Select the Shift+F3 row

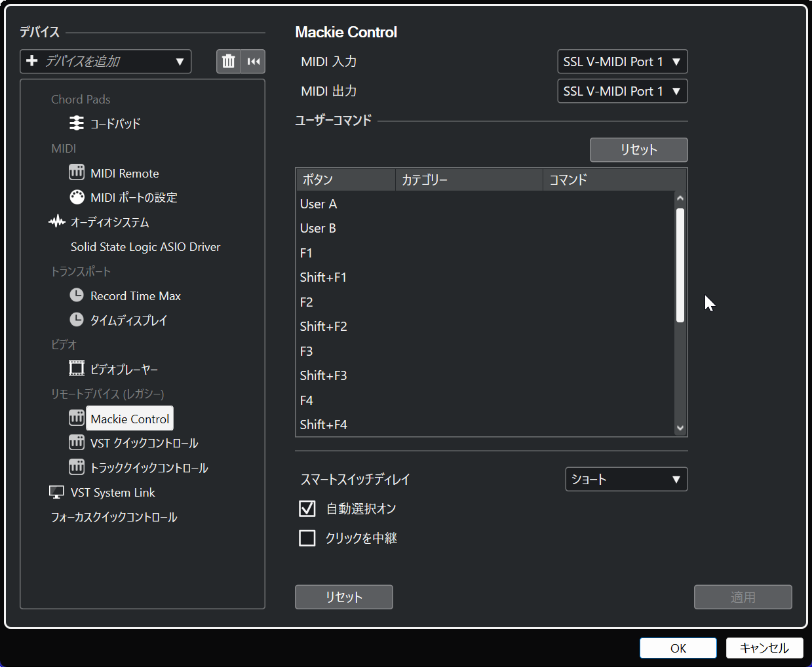pyautogui.click(x=485, y=375)
